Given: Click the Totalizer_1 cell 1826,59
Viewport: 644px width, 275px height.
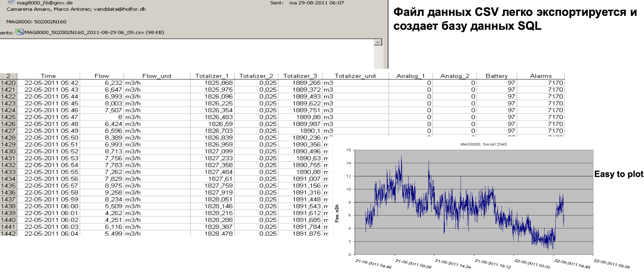Looking at the screenshot, I should (x=220, y=124).
